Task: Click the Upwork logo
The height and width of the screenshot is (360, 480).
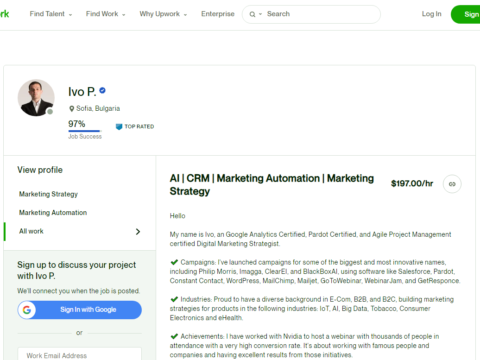Action: 4,14
